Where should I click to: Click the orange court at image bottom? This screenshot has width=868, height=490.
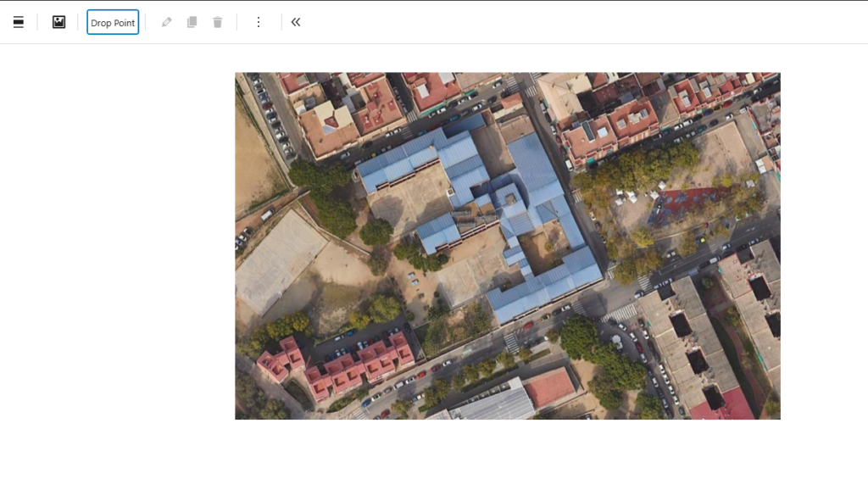click(549, 387)
